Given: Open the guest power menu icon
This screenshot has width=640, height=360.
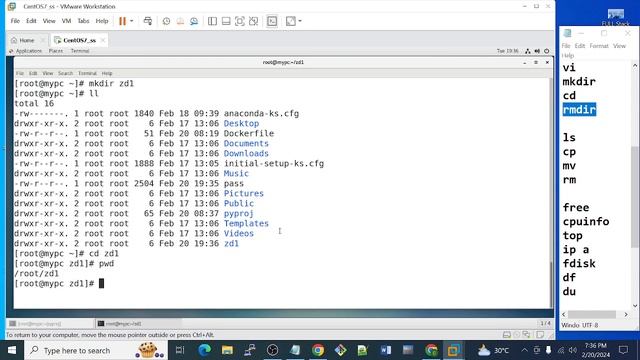Looking at the screenshot, I should click(x=547, y=51).
